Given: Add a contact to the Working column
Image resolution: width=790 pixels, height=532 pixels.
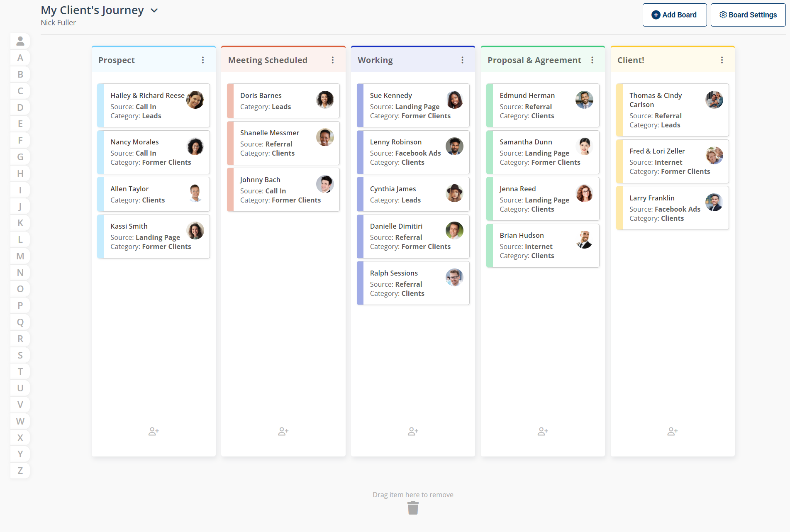Looking at the screenshot, I should [x=413, y=432].
